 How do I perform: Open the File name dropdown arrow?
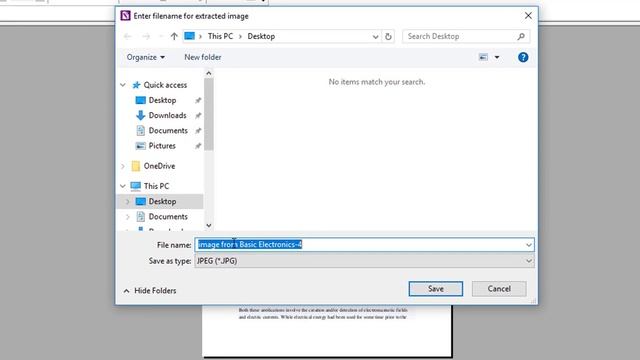point(529,245)
